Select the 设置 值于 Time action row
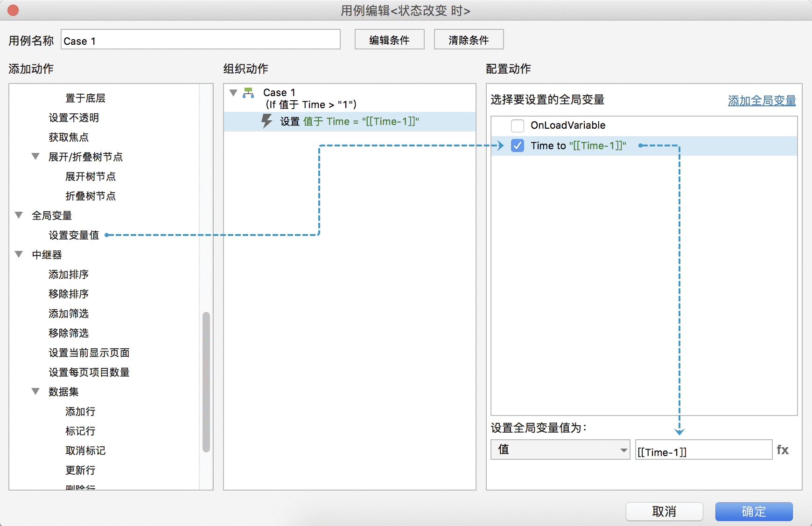 pyautogui.click(x=350, y=121)
